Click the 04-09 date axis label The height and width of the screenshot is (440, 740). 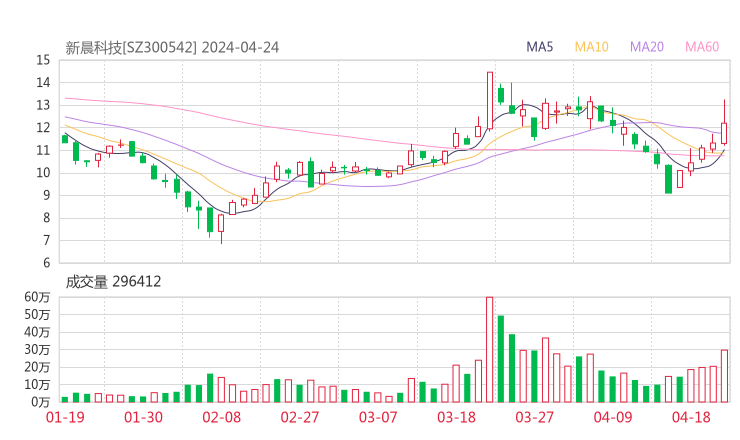(613, 417)
